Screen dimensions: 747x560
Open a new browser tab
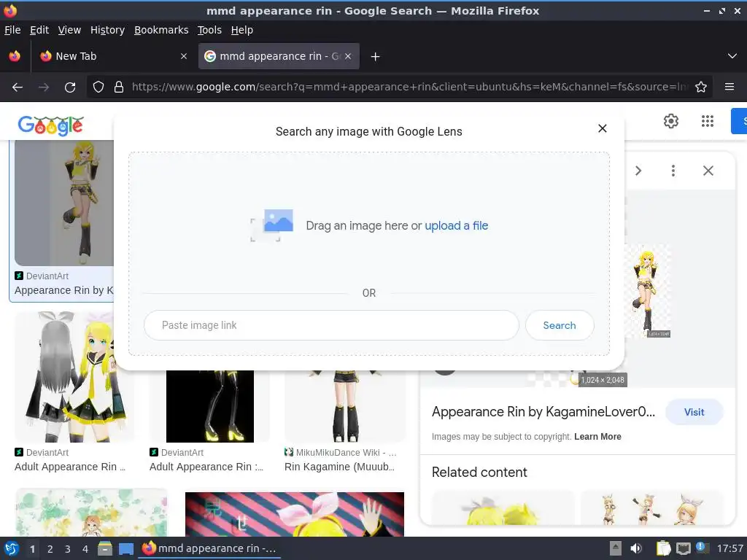pyautogui.click(x=376, y=57)
